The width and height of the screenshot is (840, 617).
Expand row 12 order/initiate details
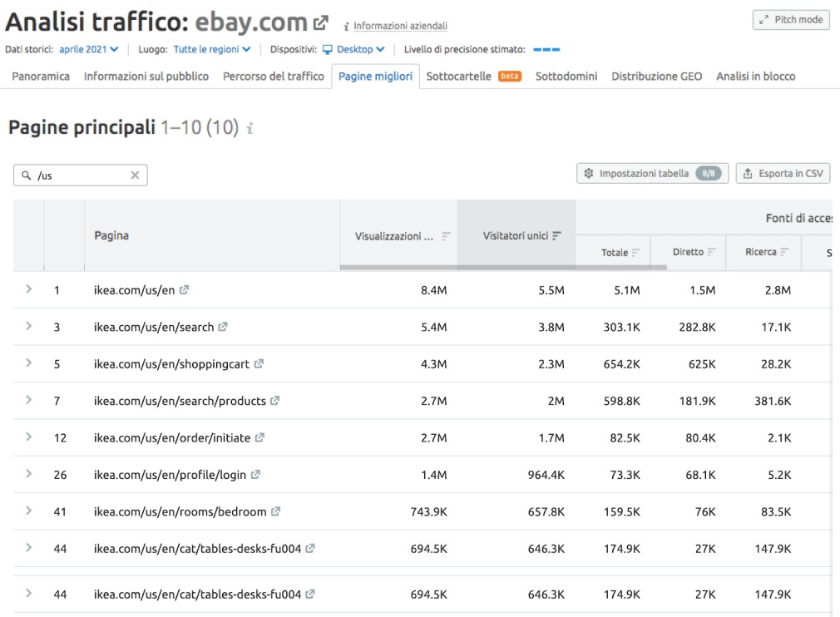coord(29,437)
